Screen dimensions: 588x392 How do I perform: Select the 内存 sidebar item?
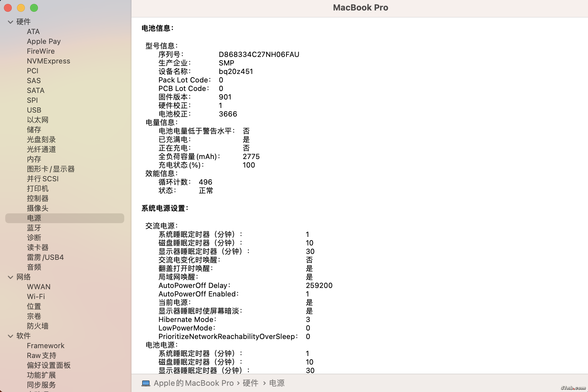point(34,159)
